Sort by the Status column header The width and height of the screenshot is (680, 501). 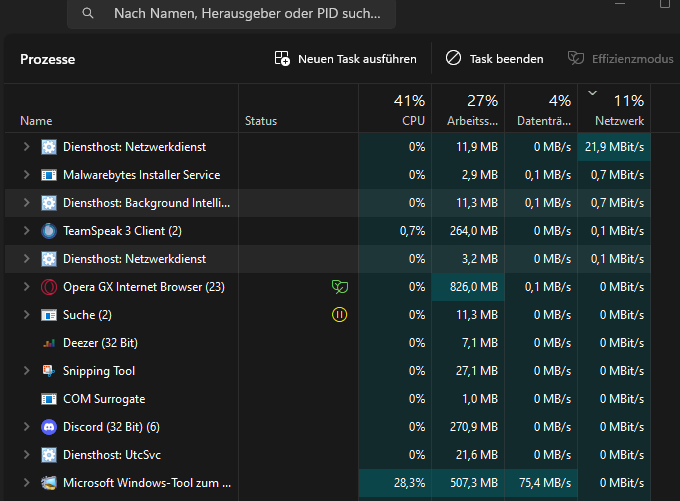298,108
